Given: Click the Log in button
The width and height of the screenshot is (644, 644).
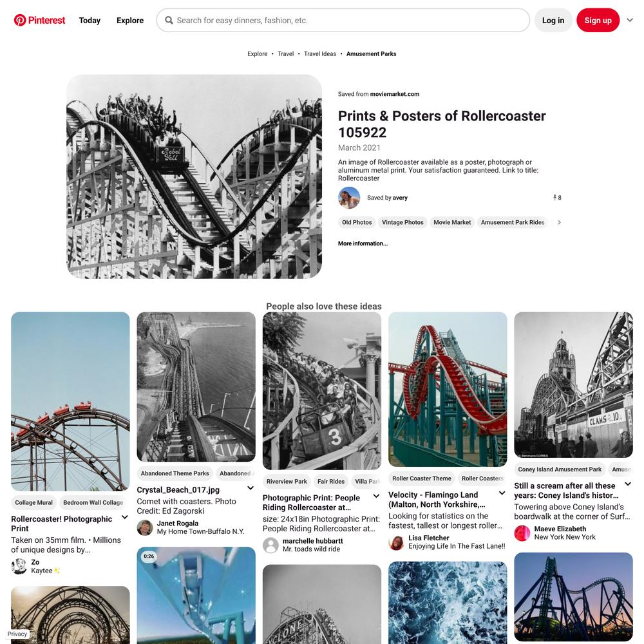Looking at the screenshot, I should coord(553,20).
